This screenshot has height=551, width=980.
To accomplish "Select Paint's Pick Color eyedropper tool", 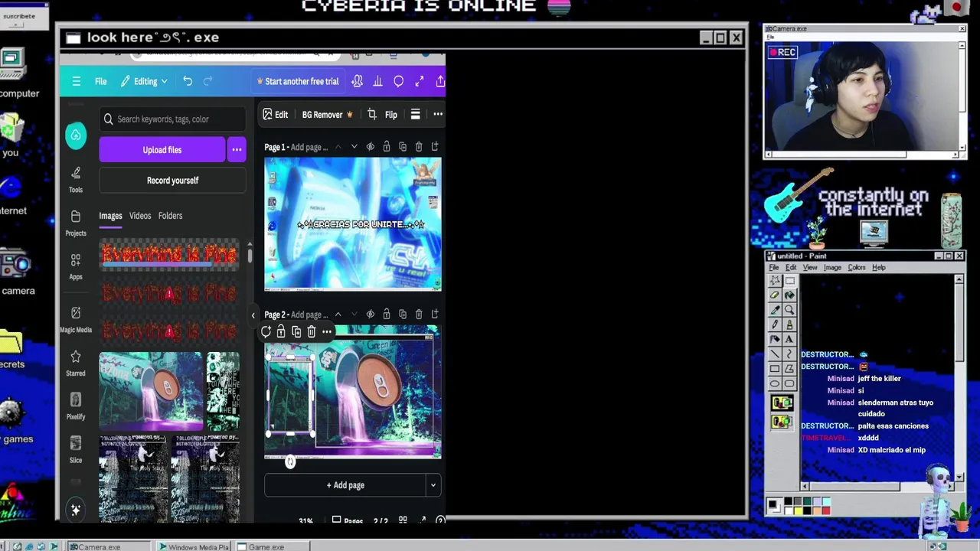I will [775, 309].
